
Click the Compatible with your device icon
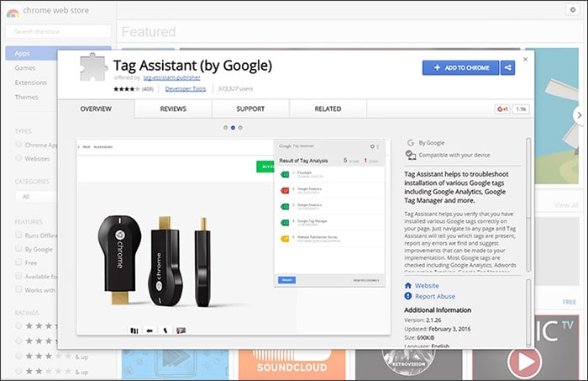pyautogui.click(x=411, y=155)
